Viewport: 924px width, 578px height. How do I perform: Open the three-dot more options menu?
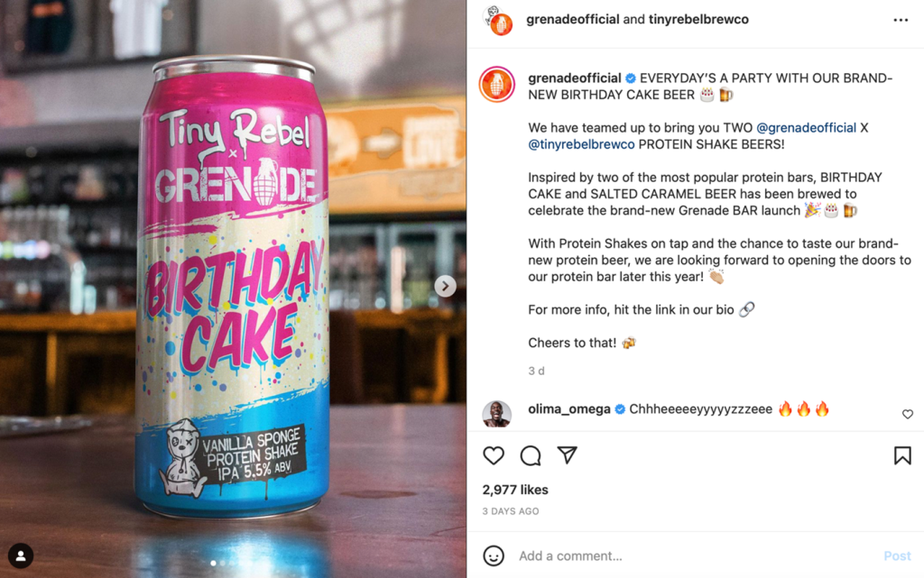[x=901, y=20]
